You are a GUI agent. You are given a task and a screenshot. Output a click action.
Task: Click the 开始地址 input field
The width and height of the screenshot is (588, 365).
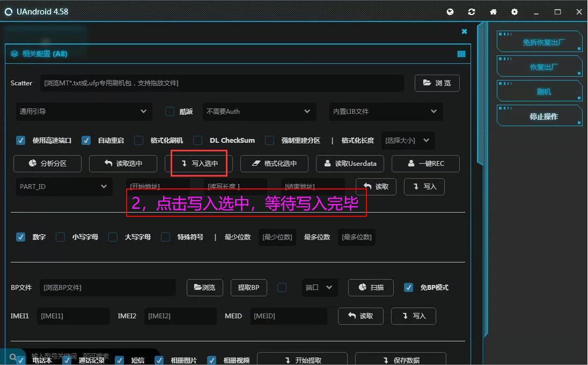[158, 186]
